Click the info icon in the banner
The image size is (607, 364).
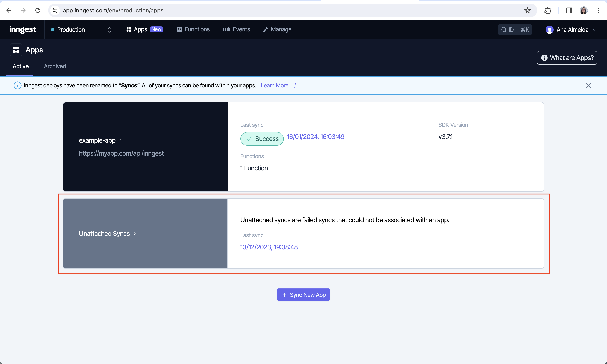[17, 86]
